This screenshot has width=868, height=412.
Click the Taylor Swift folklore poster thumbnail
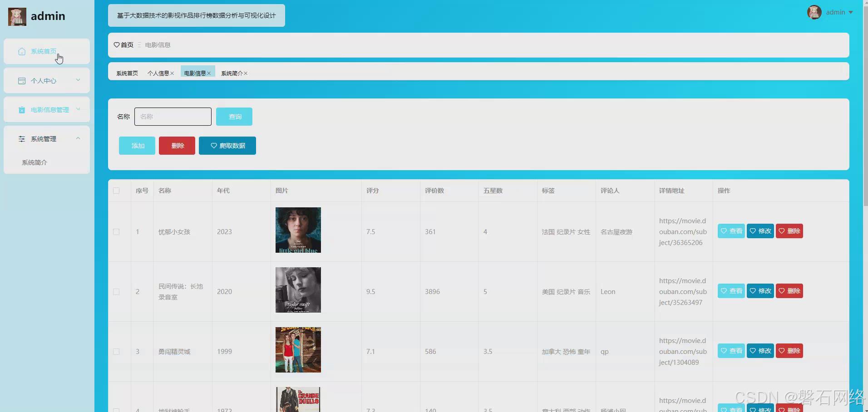click(x=298, y=290)
